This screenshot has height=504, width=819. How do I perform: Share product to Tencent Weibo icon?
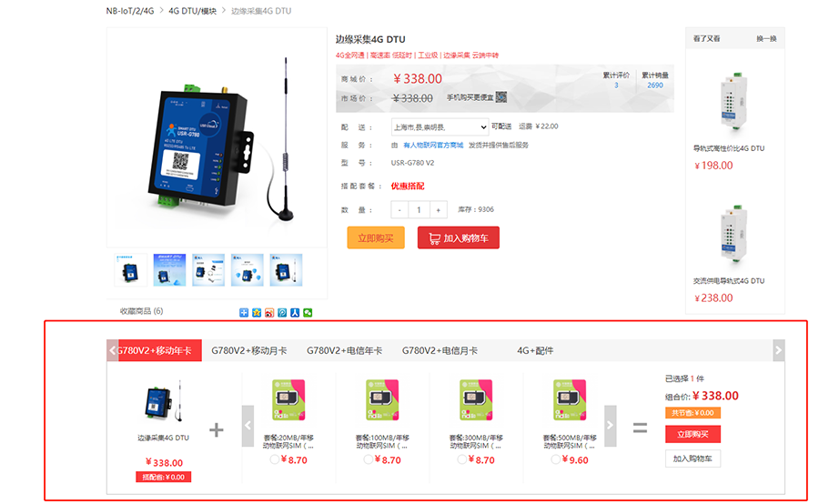tap(282, 313)
